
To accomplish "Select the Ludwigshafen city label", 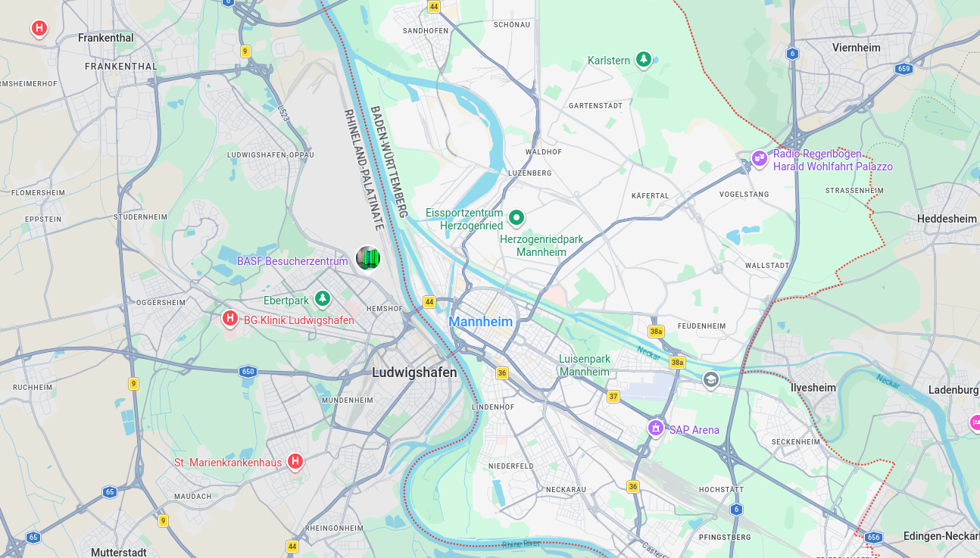I will (414, 373).
